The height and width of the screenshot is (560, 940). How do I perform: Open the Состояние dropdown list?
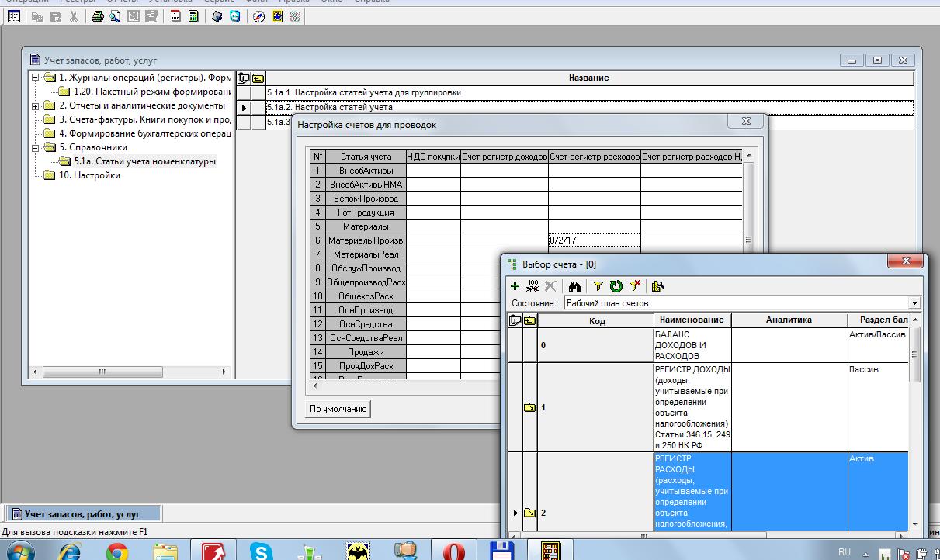click(x=914, y=303)
